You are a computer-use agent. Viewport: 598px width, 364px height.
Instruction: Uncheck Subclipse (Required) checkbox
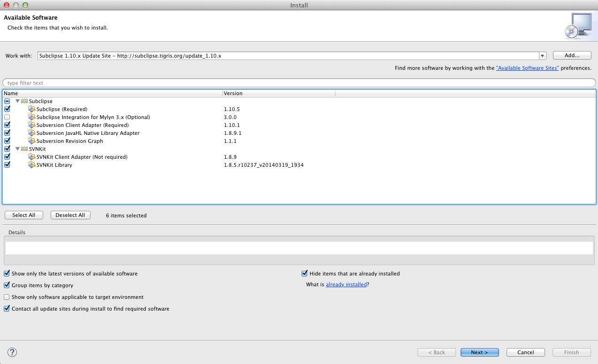(x=7, y=109)
